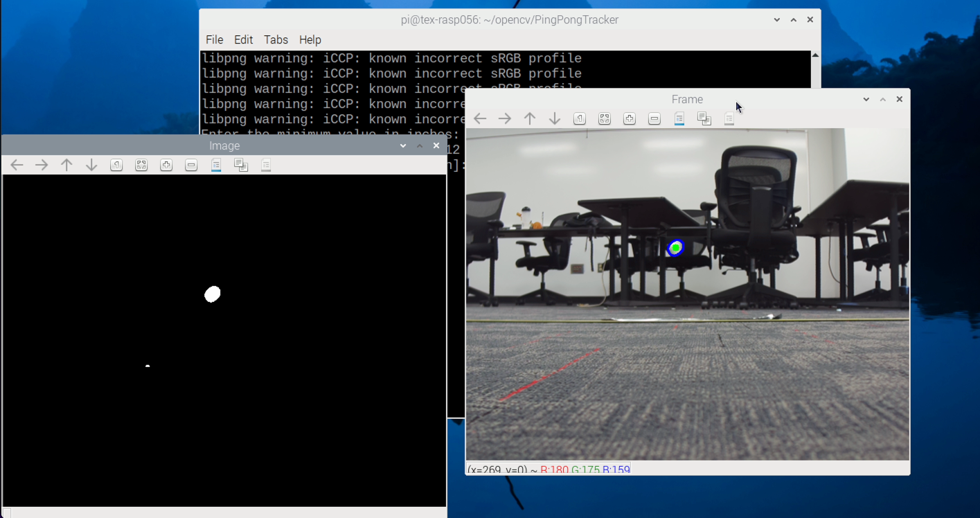
Task: Pan right in the Frame window
Action: pos(505,118)
